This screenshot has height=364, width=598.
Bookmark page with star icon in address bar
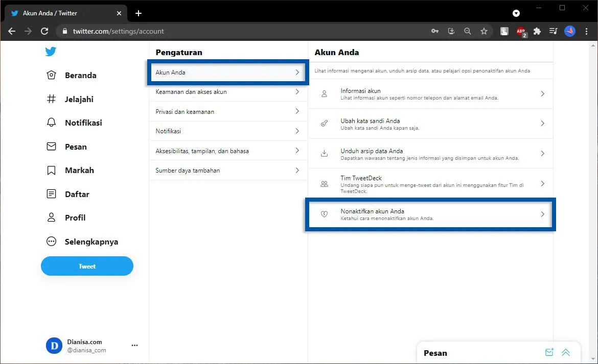pyautogui.click(x=484, y=31)
